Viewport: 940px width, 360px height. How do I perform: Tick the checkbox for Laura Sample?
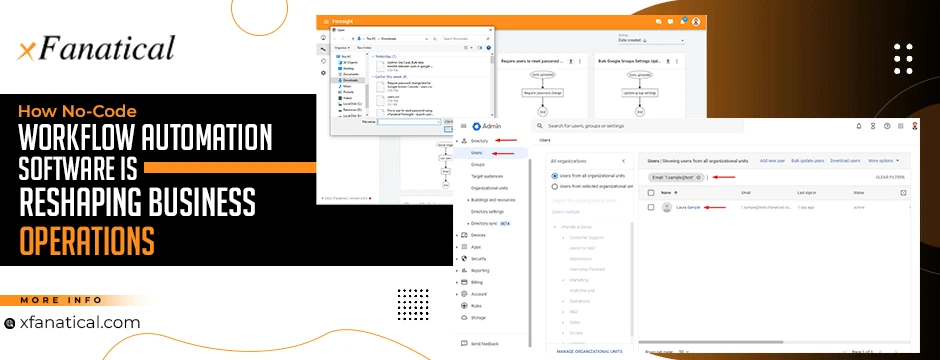pos(651,207)
